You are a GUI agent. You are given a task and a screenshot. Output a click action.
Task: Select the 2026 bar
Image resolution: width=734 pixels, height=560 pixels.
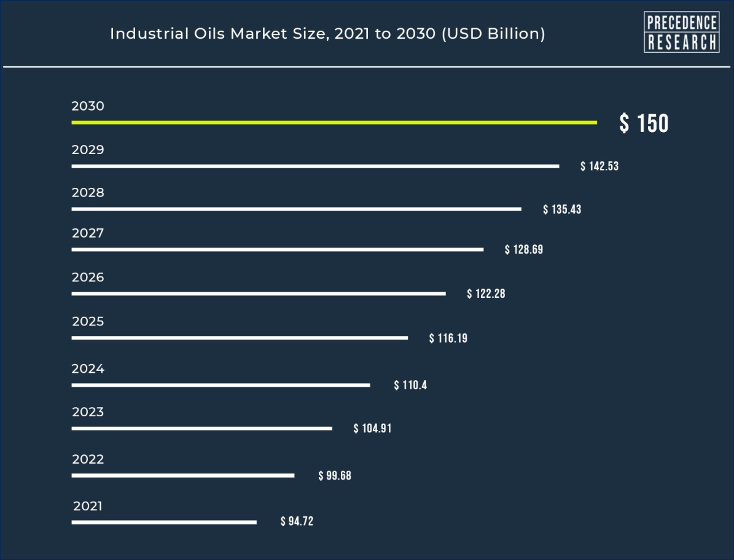(259, 292)
